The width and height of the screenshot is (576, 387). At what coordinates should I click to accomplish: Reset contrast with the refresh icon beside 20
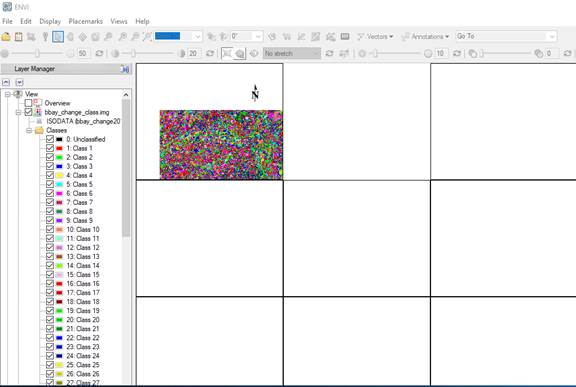point(210,53)
